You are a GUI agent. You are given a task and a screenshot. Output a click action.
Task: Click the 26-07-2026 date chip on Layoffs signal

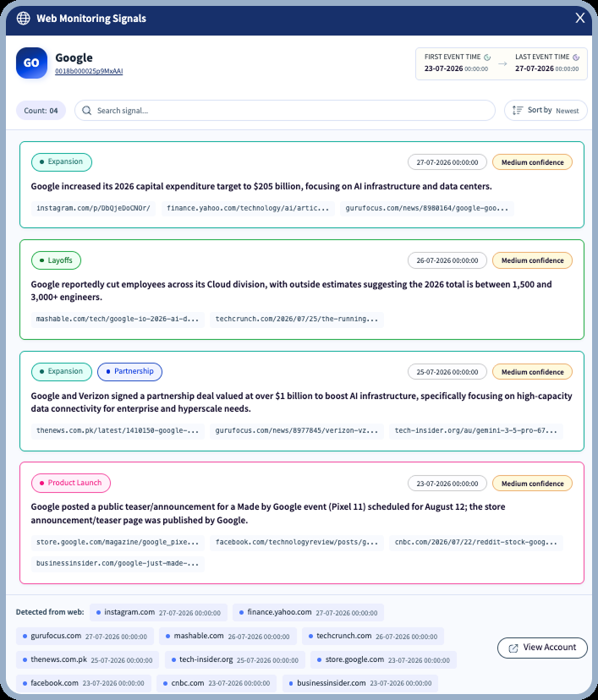447,260
